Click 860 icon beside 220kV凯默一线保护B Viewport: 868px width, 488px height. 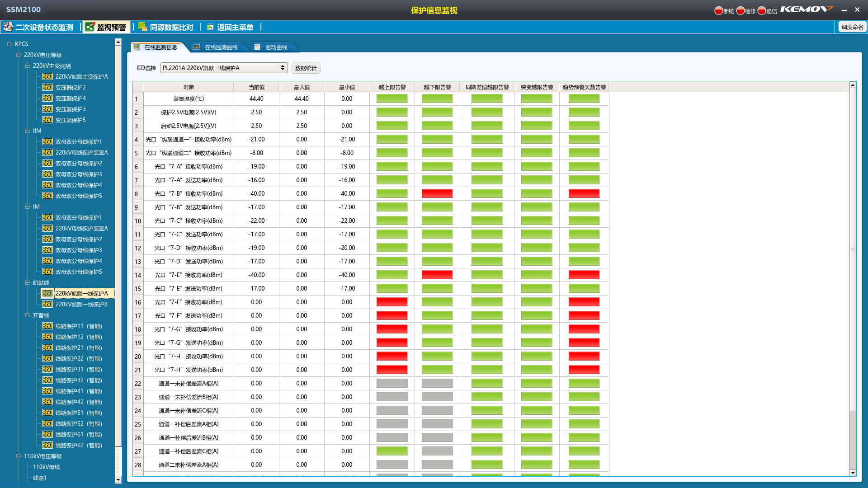47,305
